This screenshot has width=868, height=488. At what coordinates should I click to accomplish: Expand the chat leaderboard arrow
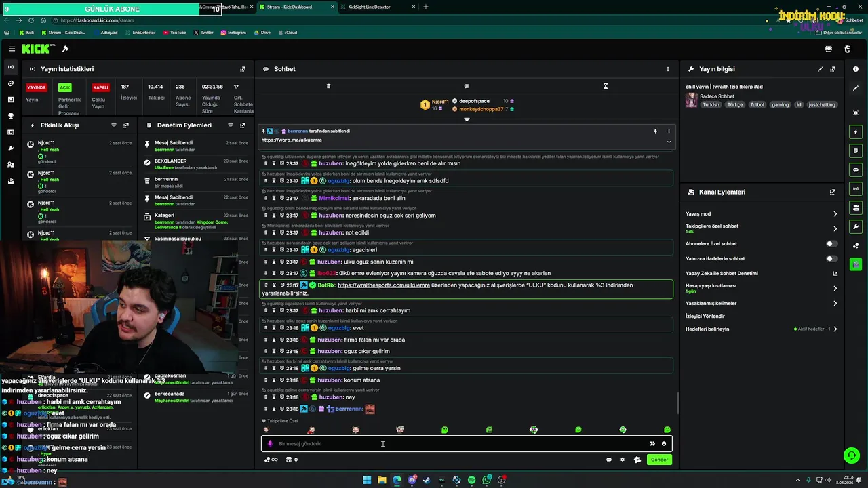click(467, 119)
